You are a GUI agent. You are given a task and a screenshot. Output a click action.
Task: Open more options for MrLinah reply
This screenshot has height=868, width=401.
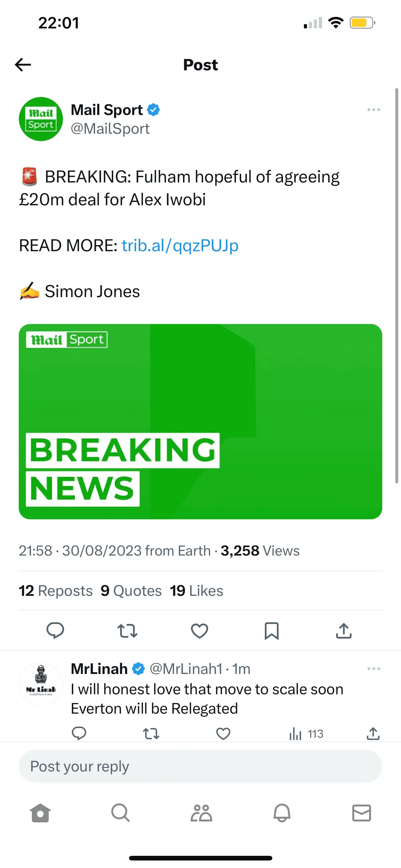pyautogui.click(x=374, y=669)
